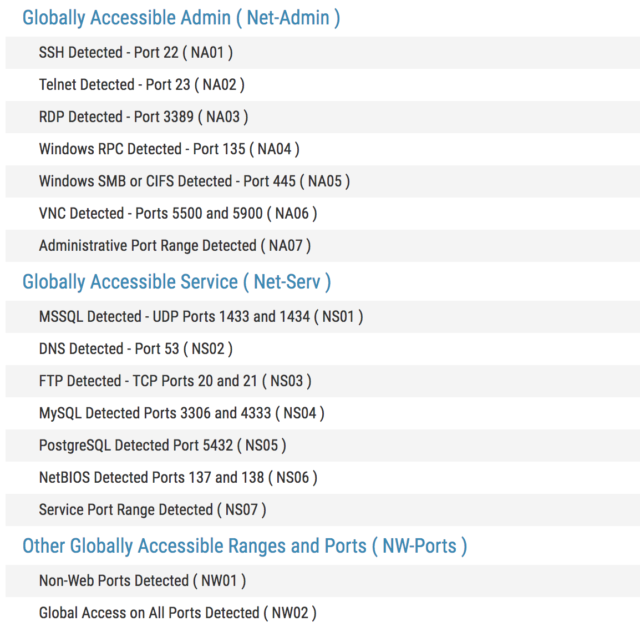Choose Windows SMB or CIFS Detected row
This screenshot has height=637, width=640.
(x=194, y=181)
